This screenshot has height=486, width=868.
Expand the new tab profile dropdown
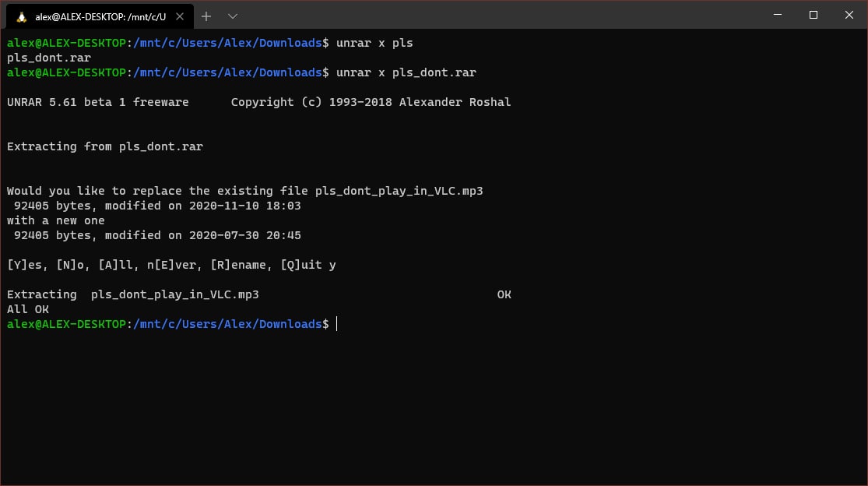tap(233, 16)
